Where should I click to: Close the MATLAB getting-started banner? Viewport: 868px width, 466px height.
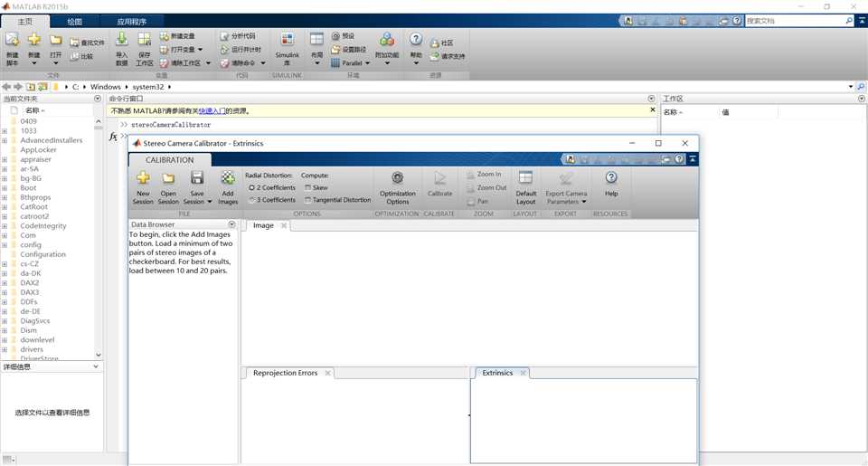pyautogui.click(x=653, y=110)
